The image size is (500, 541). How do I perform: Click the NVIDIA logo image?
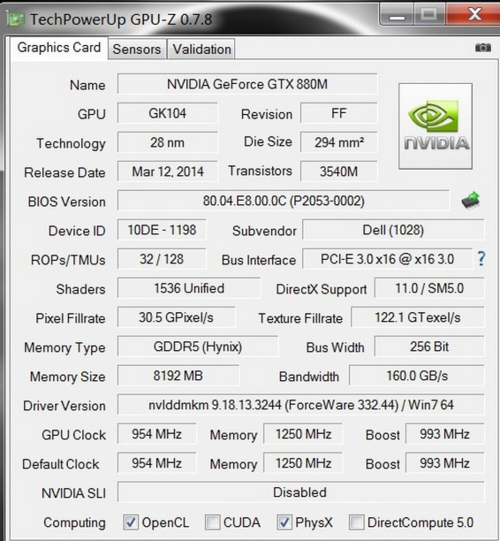[x=435, y=126]
